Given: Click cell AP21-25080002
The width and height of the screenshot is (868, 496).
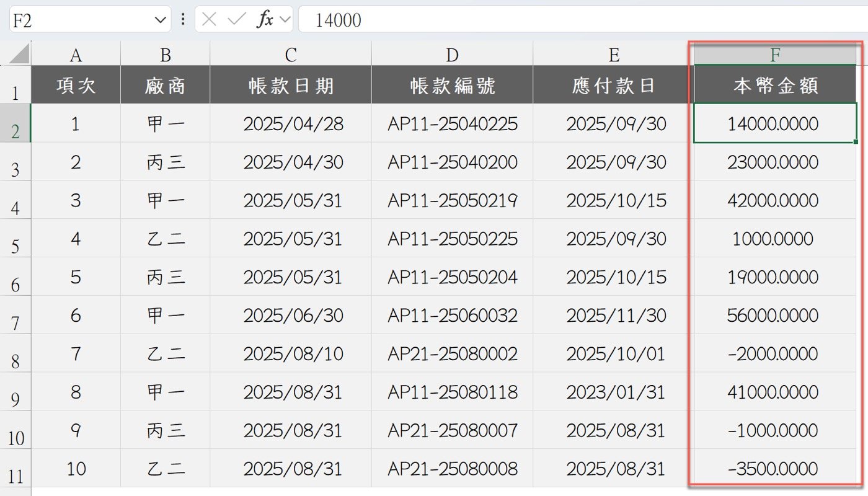Looking at the screenshot, I should (452, 353).
